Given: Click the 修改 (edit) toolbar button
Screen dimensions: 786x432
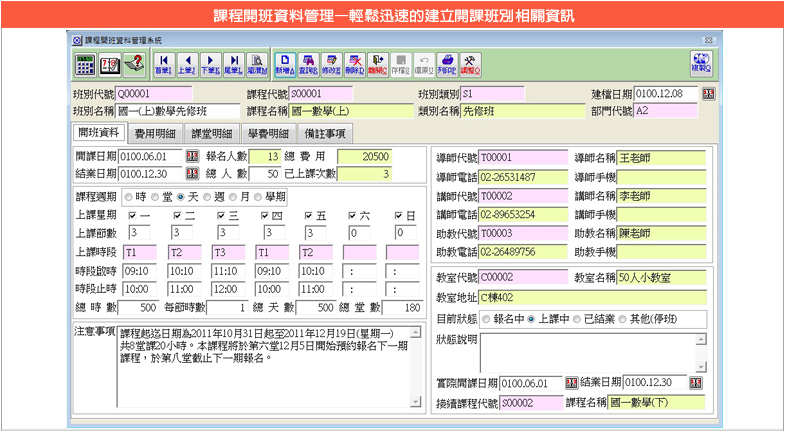Looking at the screenshot, I should (332, 64).
